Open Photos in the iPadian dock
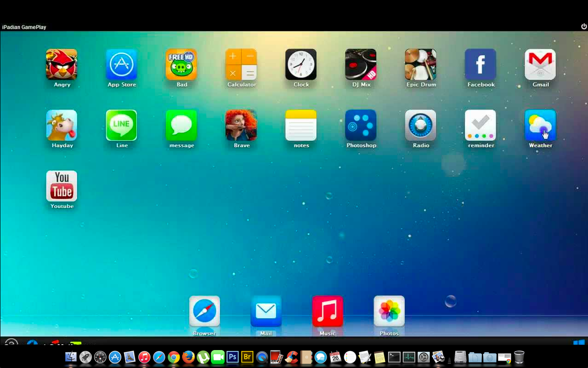588x368 pixels. click(389, 311)
